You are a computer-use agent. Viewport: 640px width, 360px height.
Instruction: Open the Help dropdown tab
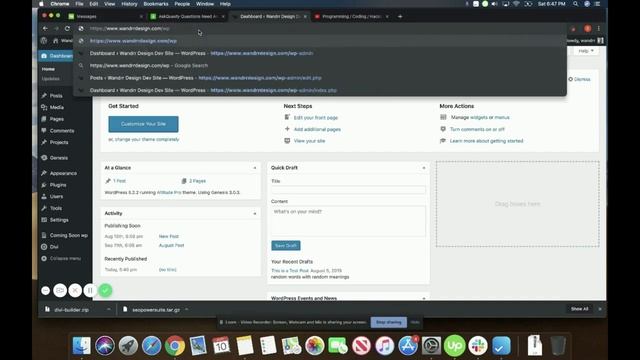click(x=586, y=51)
